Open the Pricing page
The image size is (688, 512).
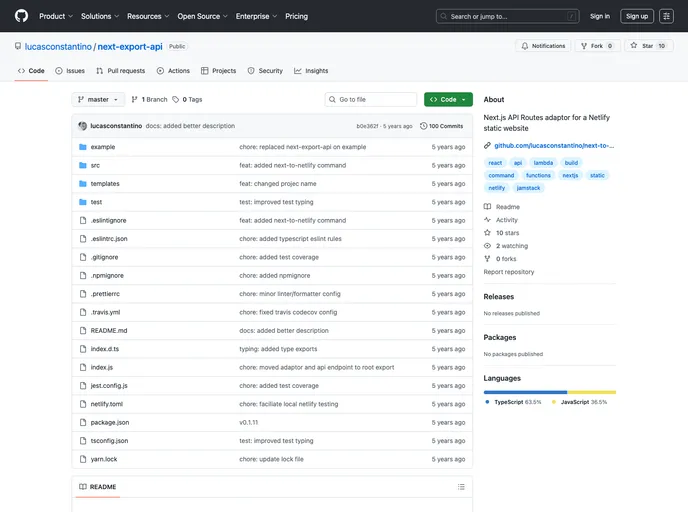click(296, 16)
